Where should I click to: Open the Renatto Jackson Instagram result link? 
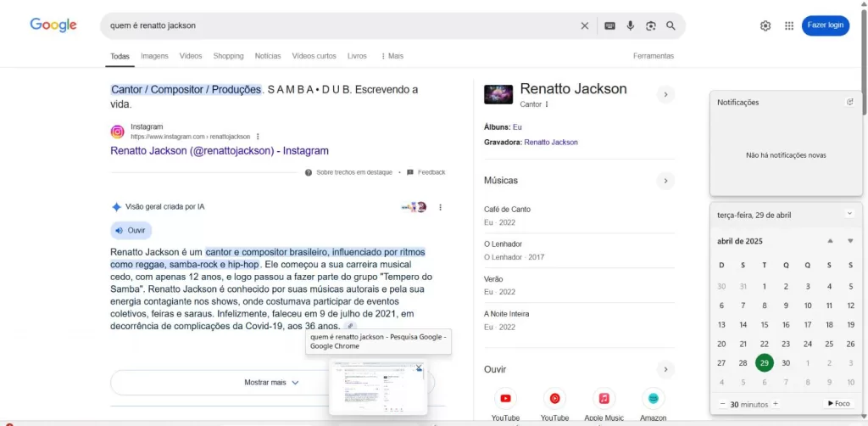219,151
